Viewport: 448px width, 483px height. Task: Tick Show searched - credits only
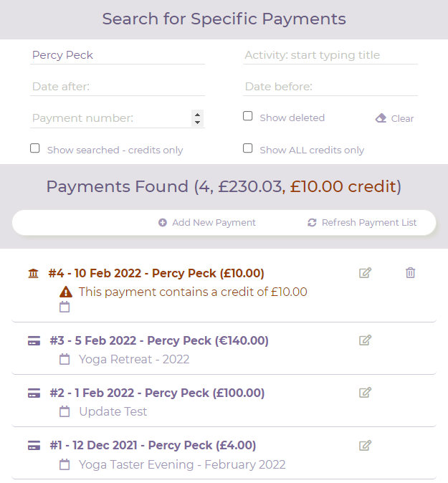pyautogui.click(x=35, y=148)
